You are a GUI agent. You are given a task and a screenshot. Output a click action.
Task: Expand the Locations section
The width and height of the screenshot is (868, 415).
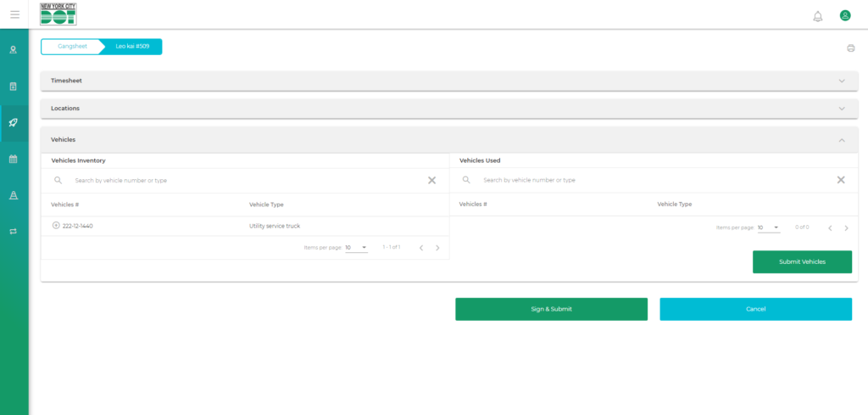pos(842,109)
